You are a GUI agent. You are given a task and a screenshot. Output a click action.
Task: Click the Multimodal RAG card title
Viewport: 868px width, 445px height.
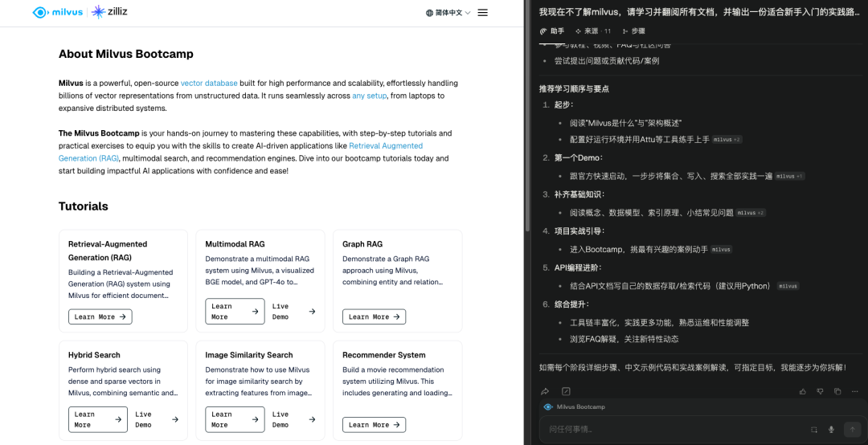click(x=235, y=244)
